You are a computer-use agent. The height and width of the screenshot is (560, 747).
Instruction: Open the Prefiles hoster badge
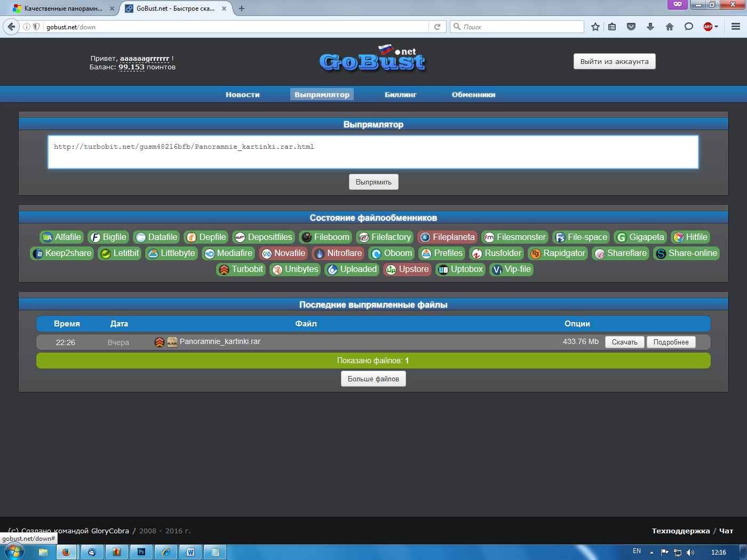(442, 253)
